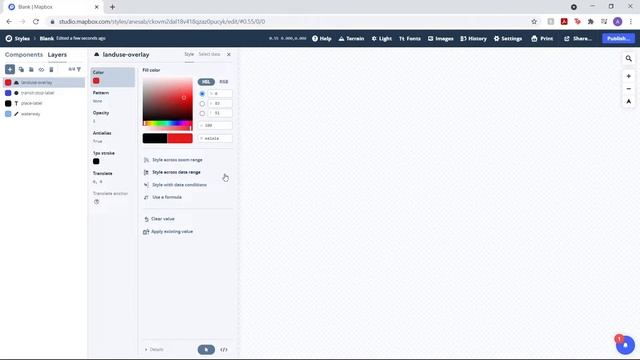Select the saturation radio button

[x=202, y=103]
